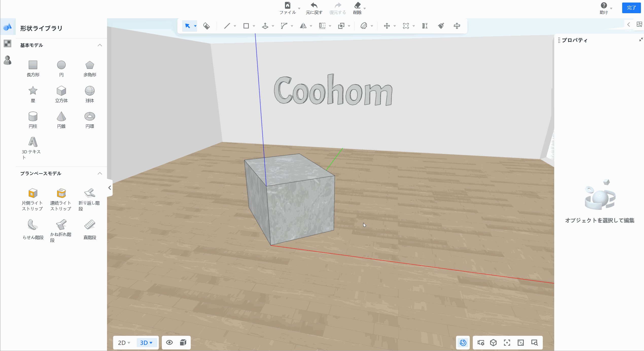Undo with 元に戻す
644x351 pixels.
click(x=314, y=8)
